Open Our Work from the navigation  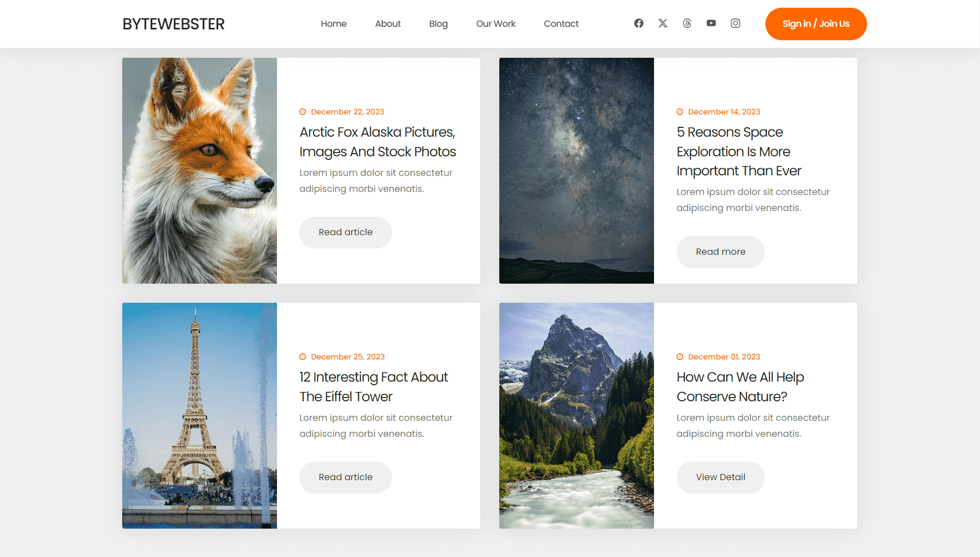(496, 24)
